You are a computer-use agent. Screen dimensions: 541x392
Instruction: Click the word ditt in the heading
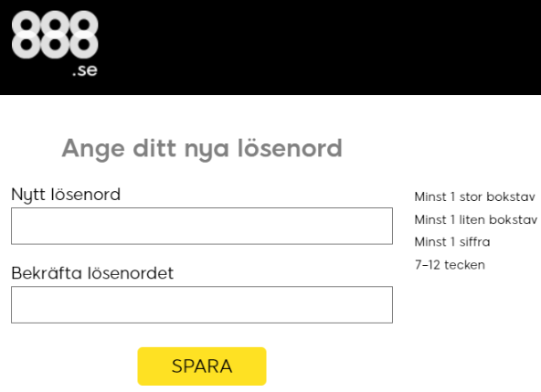[x=155, y=148]
